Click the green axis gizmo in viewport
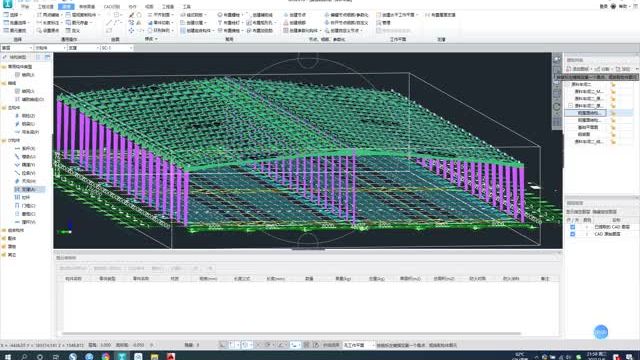 pos(66,231)
